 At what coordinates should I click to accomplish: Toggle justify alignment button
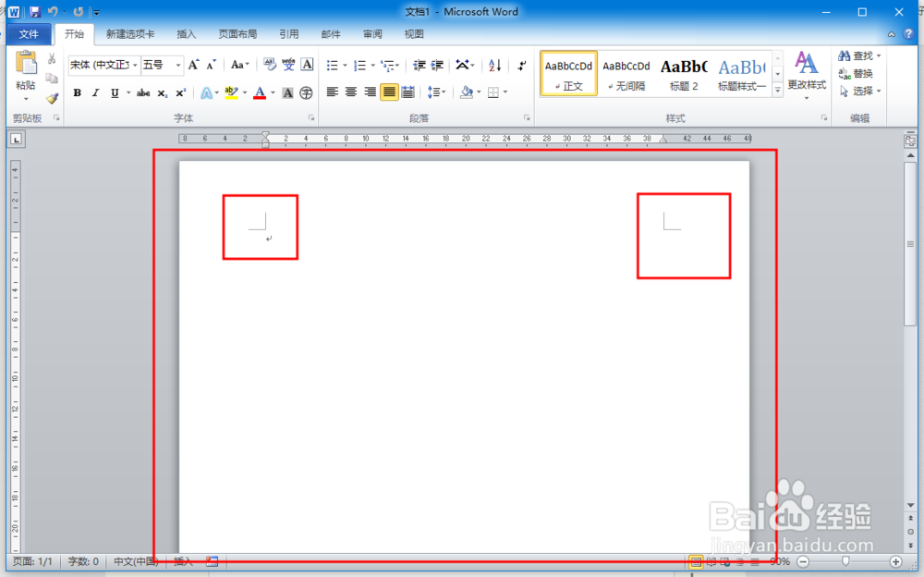(389, 92)
